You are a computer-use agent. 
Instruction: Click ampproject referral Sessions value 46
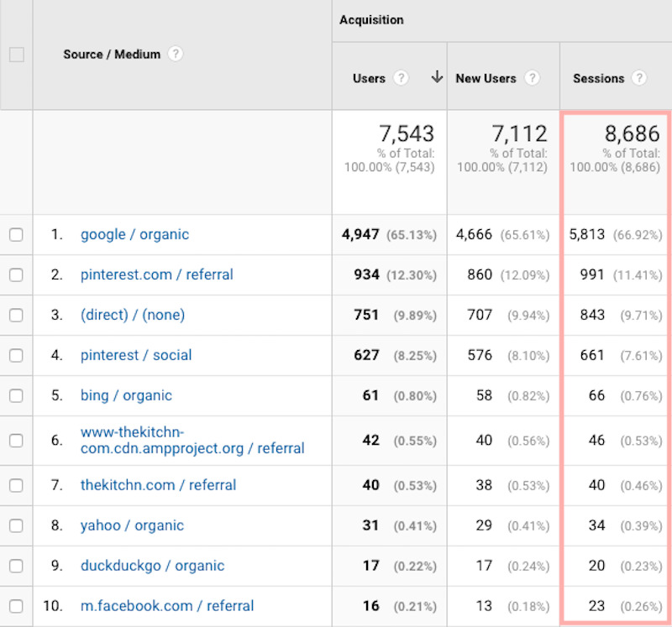[596, 441]
